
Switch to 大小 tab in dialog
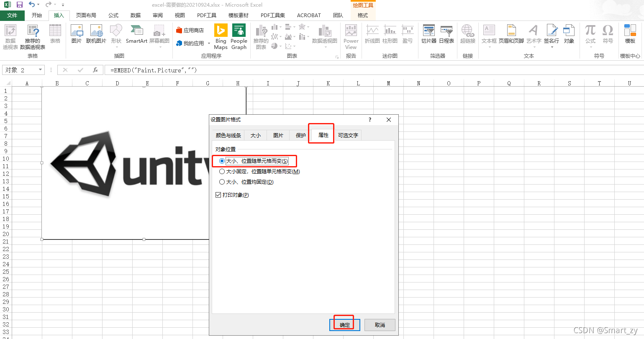[256, 136]
